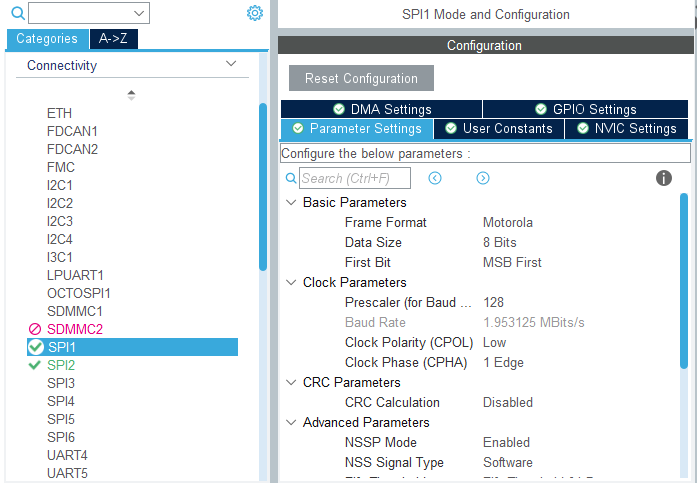Click the NSS Signal Type value Software
This screenshot has width=697, height=483.
(x=508, y=463)
